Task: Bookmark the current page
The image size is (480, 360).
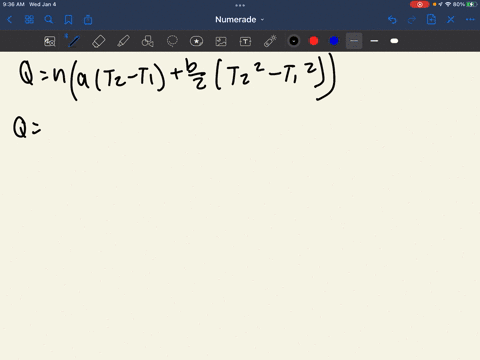Action: click(68, 20)
